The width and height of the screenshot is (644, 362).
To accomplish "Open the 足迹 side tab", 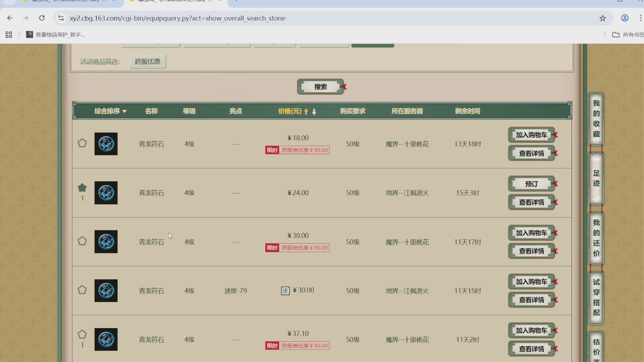I will tap(596, 178).
